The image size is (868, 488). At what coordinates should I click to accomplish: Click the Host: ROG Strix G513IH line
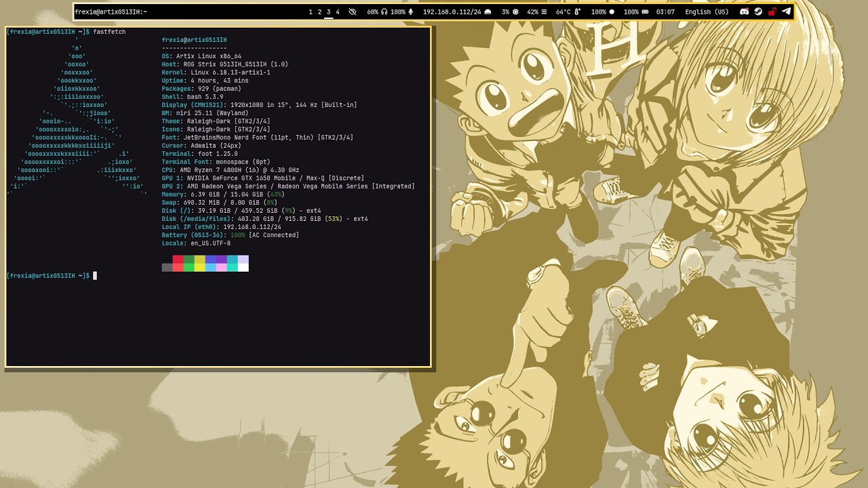[x=225, y=64]
